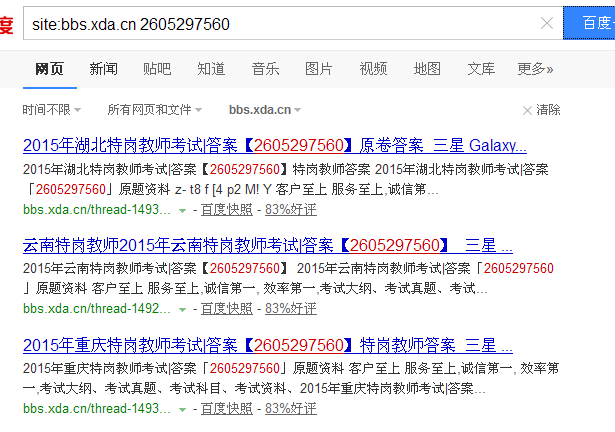Open the 音乐 tab
This screenshot has height=432, width=615.
(x=265, y=69)
